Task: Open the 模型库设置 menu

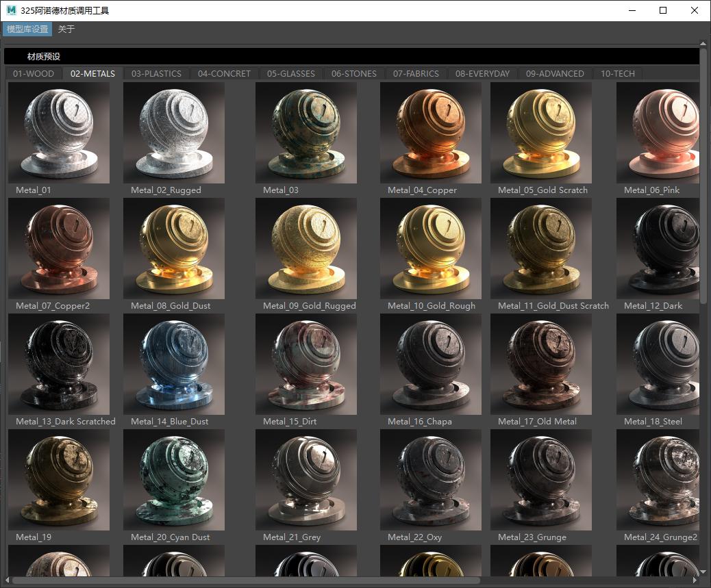Action: pos(27,29)
